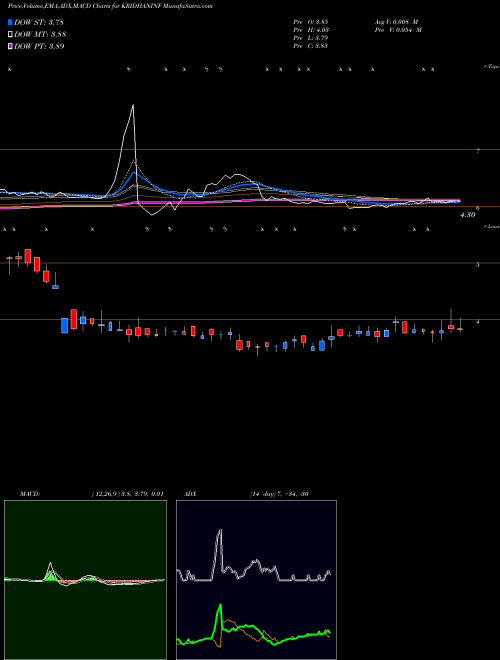Click the 'ADX' panel heading

tap(189, 494)
